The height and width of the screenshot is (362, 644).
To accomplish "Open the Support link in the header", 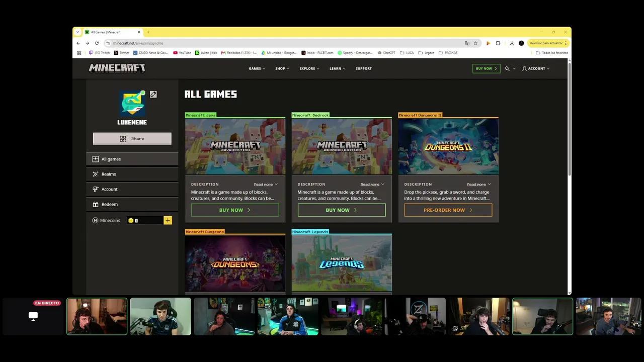I will [364, 68].
